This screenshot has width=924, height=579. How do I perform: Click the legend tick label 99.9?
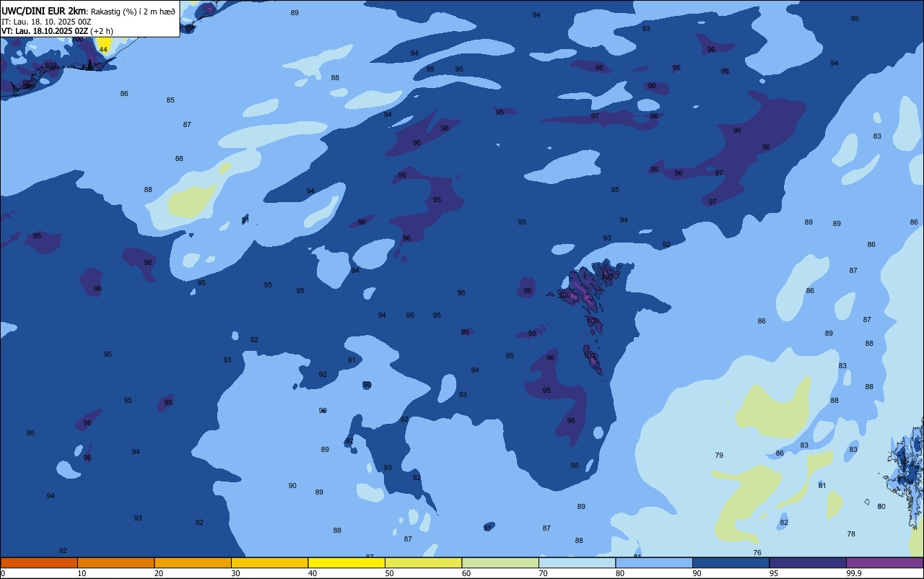pyautogui.click(x=853, y=573)
